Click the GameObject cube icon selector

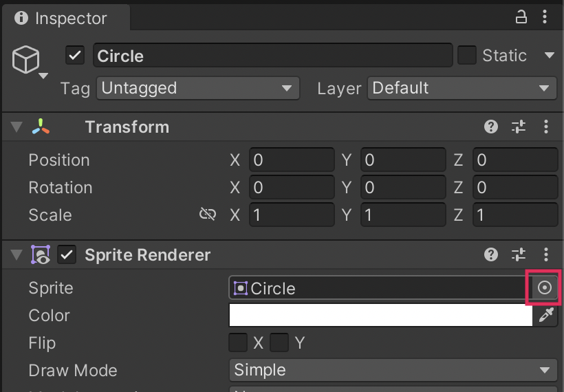click(27, 61)
